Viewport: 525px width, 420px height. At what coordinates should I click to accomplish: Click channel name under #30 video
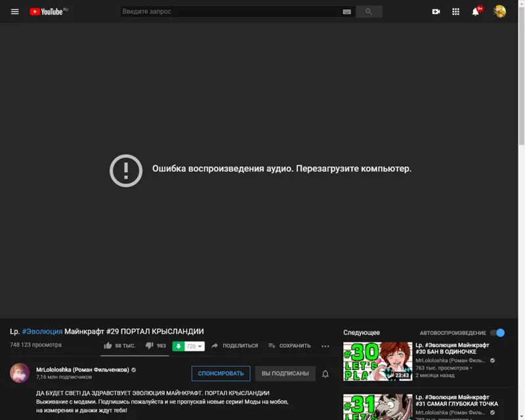[450, 360]
